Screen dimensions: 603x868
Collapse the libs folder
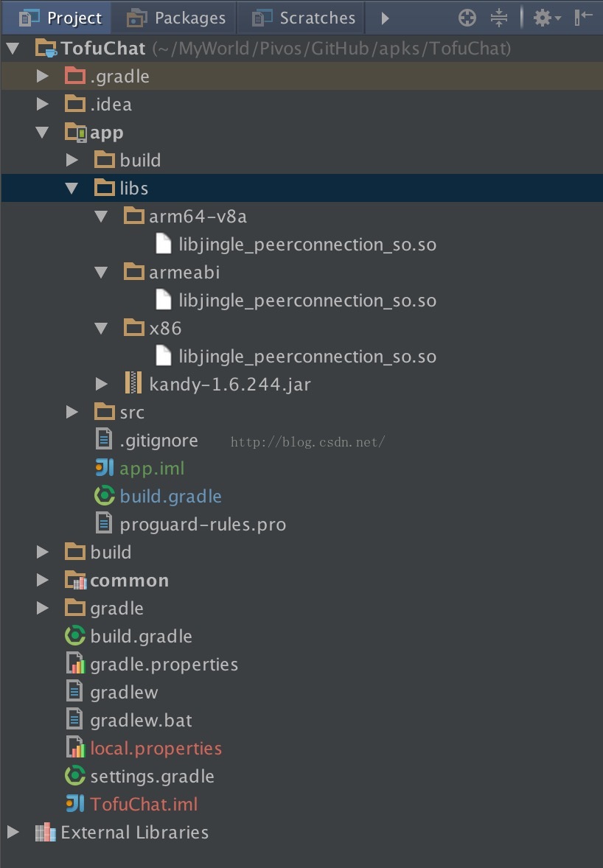[72, 189]
